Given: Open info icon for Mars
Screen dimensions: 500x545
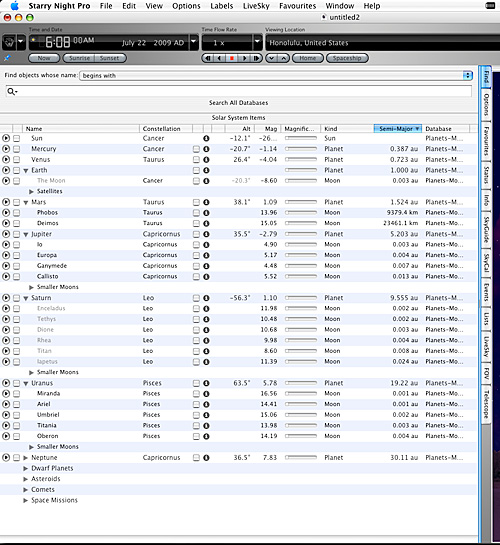Looking at the screenshot, I should coord(206,202).
